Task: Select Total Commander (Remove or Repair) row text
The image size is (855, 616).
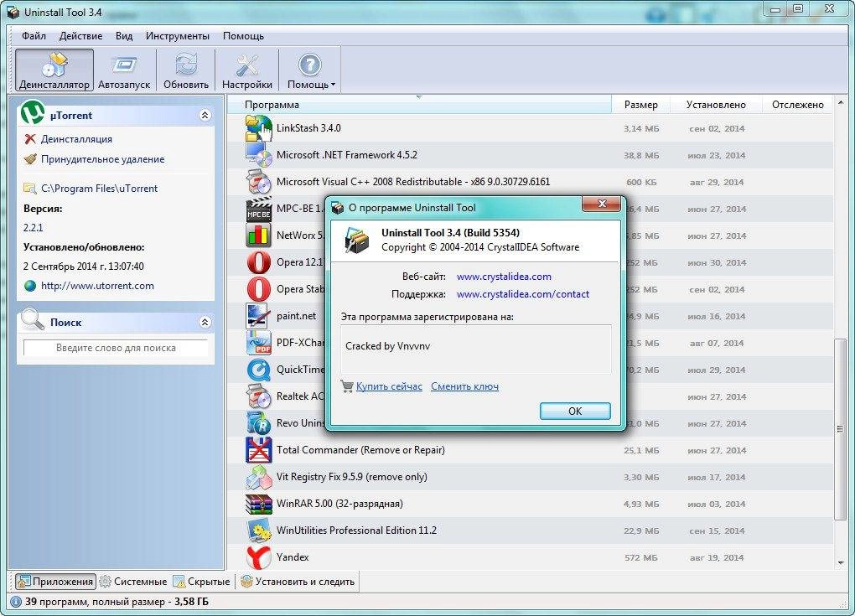Action: click(x=360, y=450)
